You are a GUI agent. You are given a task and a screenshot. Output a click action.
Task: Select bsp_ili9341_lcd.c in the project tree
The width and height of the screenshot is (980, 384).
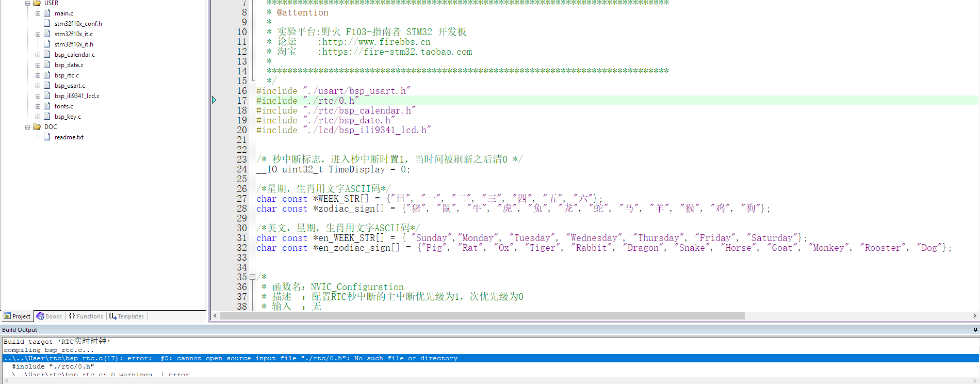(x=77, y=96)
